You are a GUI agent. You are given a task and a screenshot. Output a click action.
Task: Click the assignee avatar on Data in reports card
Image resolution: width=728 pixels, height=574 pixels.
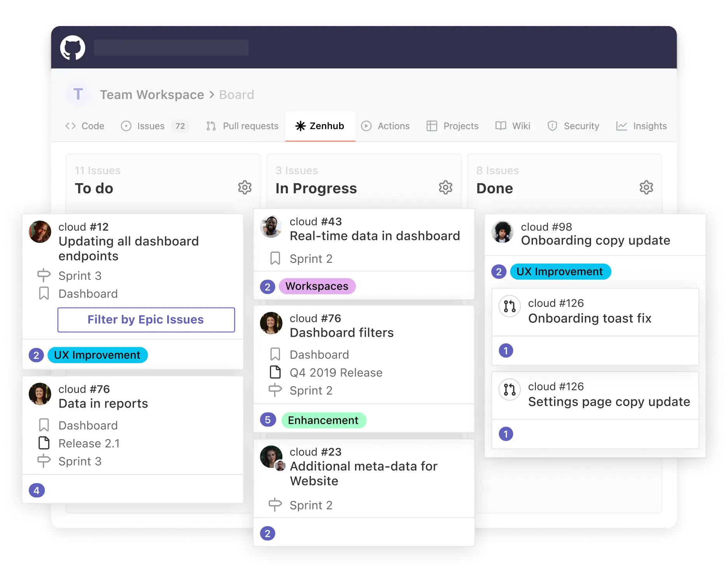click(x=40, y=394)
